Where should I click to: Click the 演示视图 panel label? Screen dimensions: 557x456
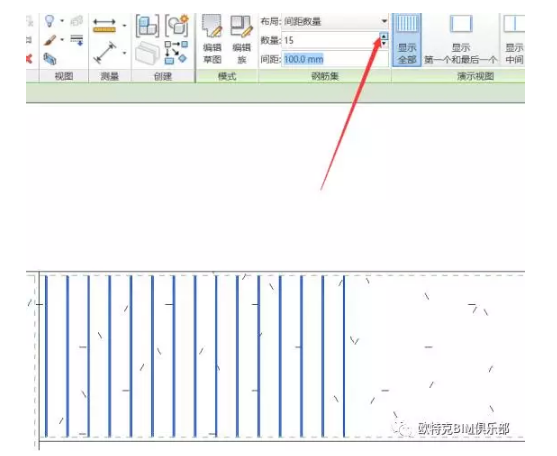[x=476, y=76]
